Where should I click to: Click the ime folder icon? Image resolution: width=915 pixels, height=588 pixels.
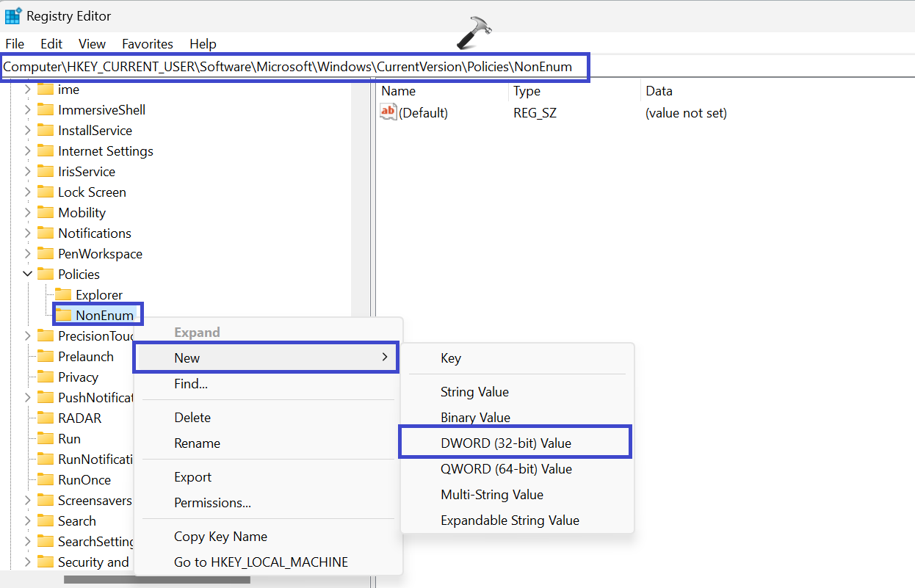click(46, 90)
